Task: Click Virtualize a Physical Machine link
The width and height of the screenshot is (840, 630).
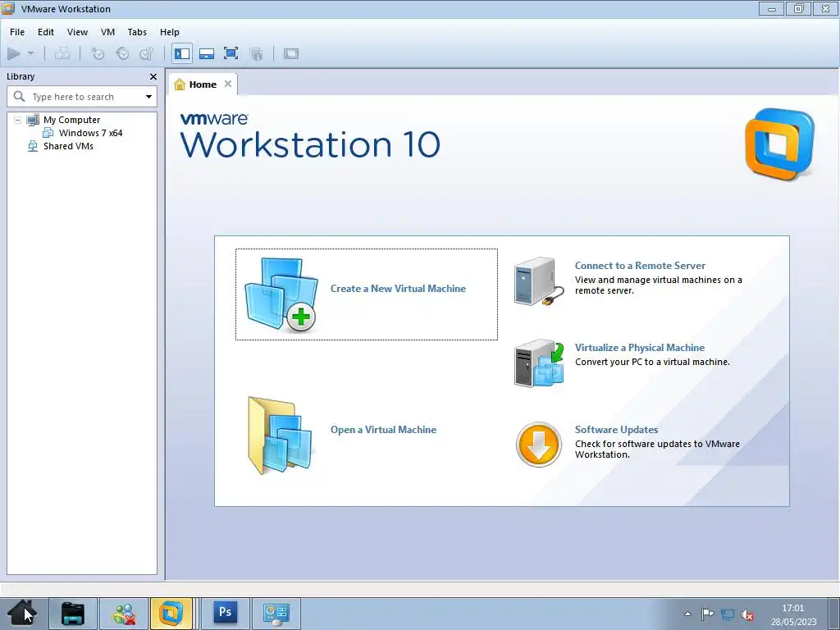Action: pyautogui.click(x=640, y=348)
